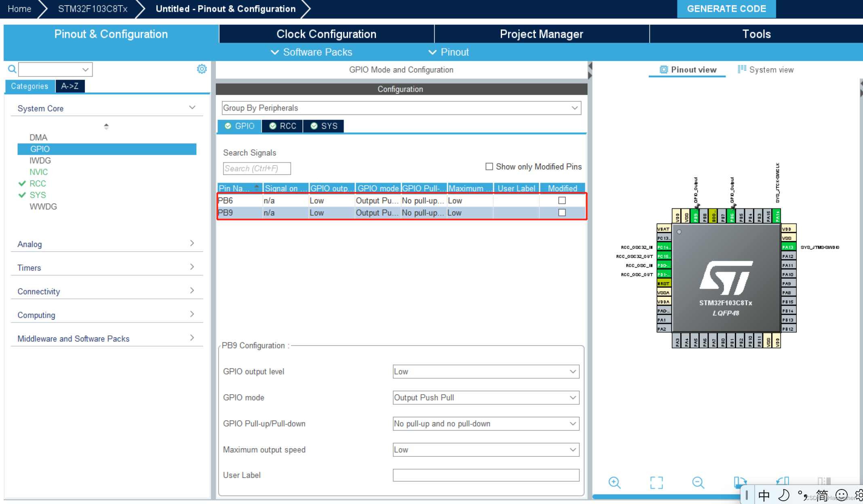Select the SYS configuration tab
The width and height of the screenshot is (863, 504).
point(323,126)
